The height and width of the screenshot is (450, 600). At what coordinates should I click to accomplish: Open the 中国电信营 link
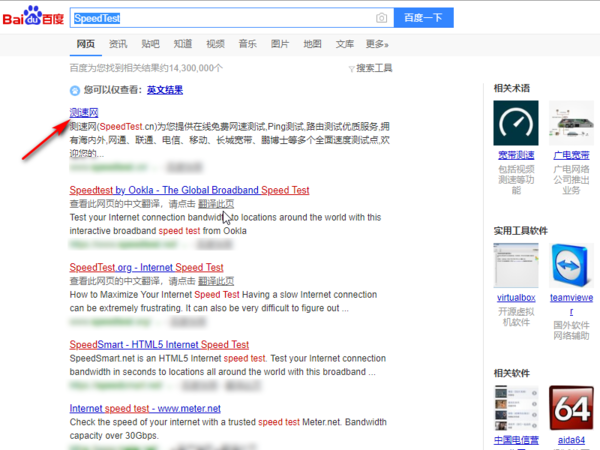(x=516, y=440)
